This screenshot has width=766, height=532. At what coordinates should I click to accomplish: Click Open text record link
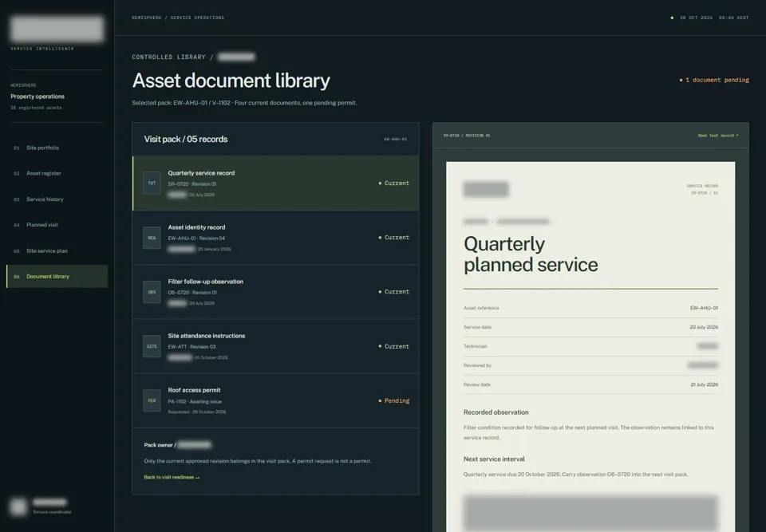tap(718, 136)
